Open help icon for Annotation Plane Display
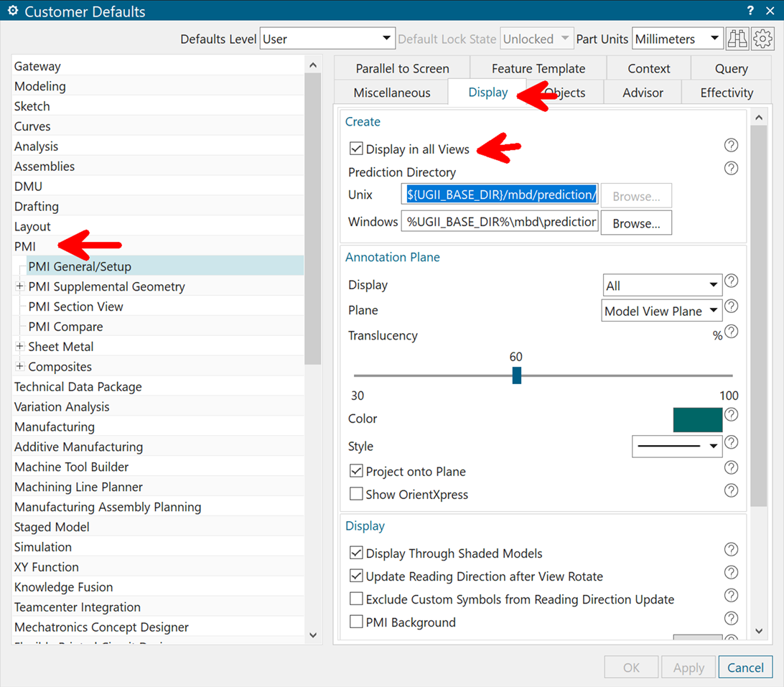 pyautogui.click(x=731, y=281)
